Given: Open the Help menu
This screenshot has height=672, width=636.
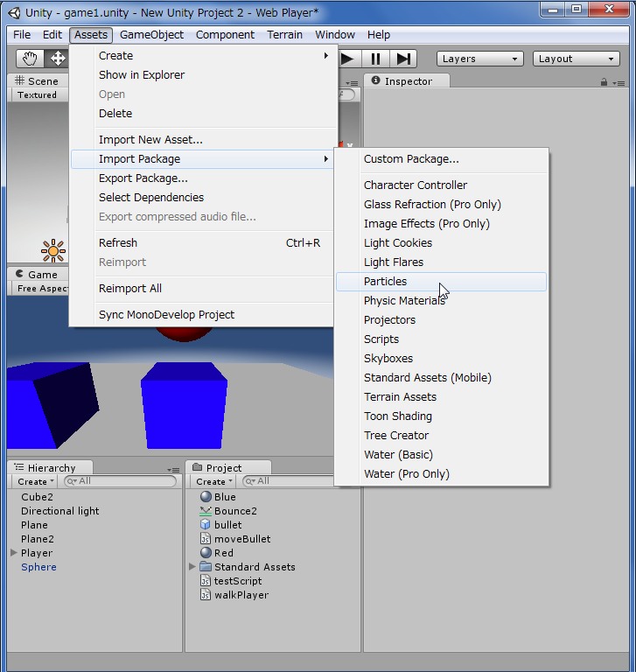Looking at the screenshot, I should [x=379, y=35].
